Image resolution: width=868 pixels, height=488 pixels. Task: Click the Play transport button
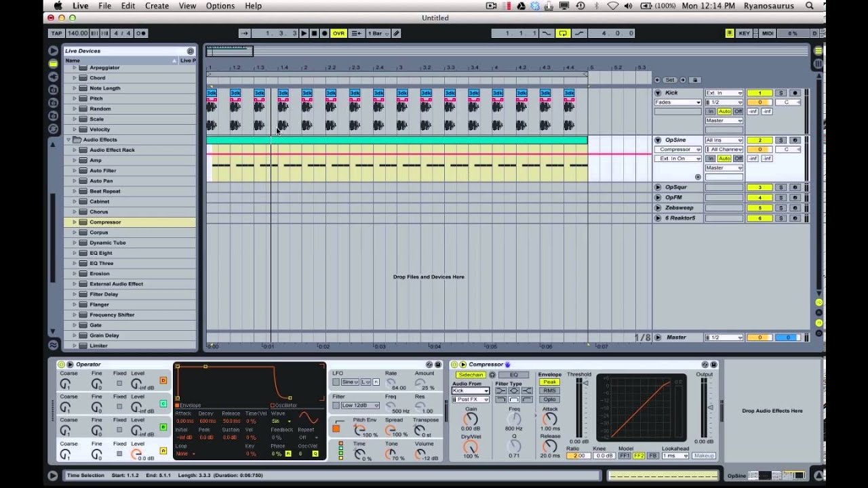[304, 33]
